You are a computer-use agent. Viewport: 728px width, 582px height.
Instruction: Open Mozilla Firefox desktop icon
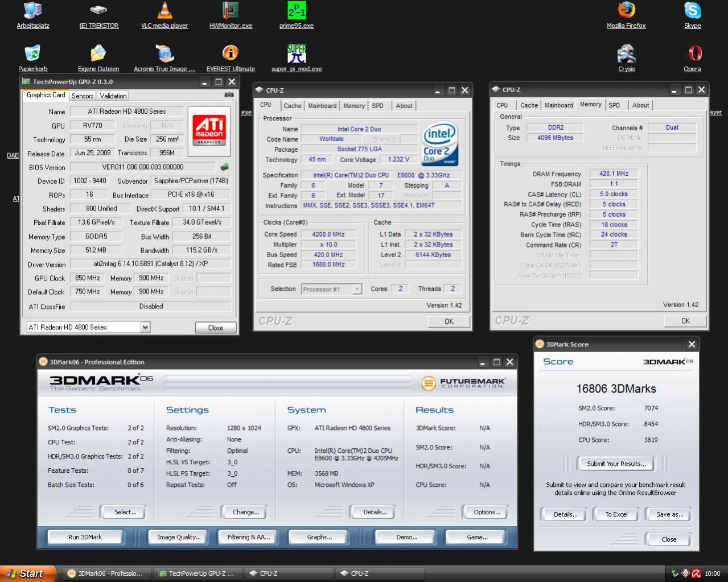coord(626,15)
